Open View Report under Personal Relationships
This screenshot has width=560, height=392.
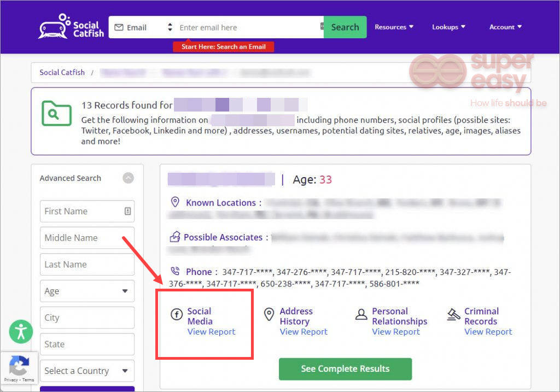[396, 332]
